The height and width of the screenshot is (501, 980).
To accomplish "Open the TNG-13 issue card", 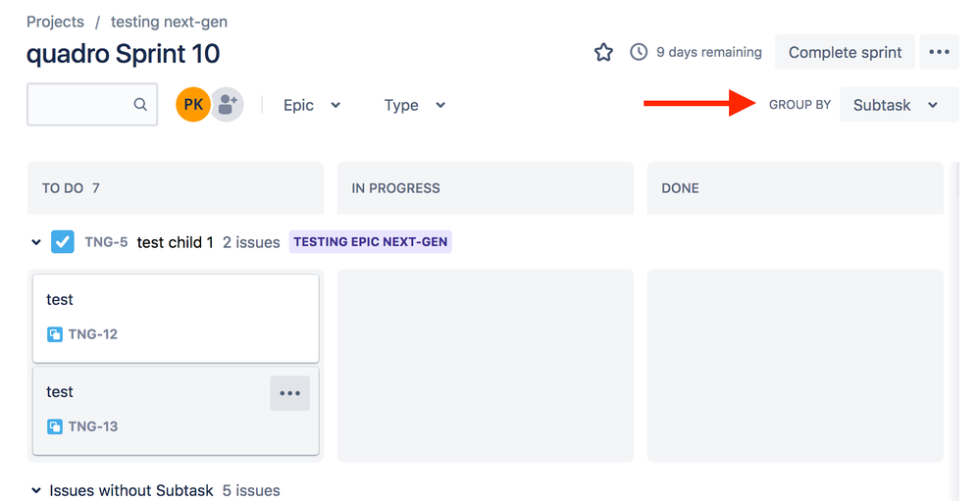I will point(176,411).
